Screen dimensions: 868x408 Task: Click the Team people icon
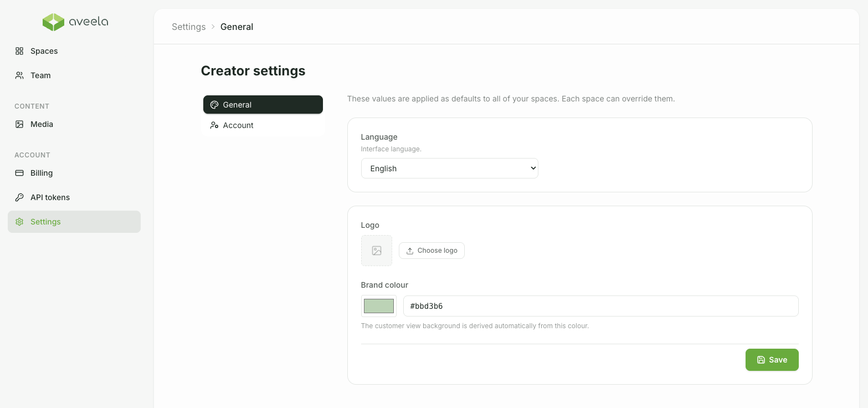[19, 75]
